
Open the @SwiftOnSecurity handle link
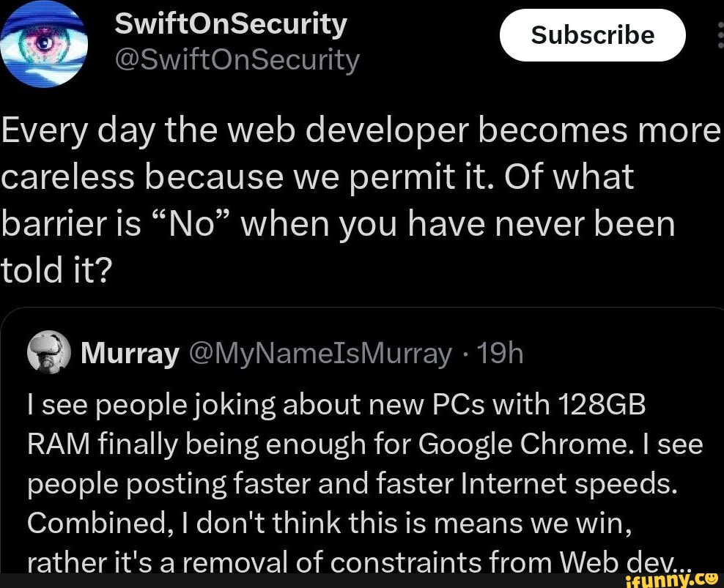(237, 59)
